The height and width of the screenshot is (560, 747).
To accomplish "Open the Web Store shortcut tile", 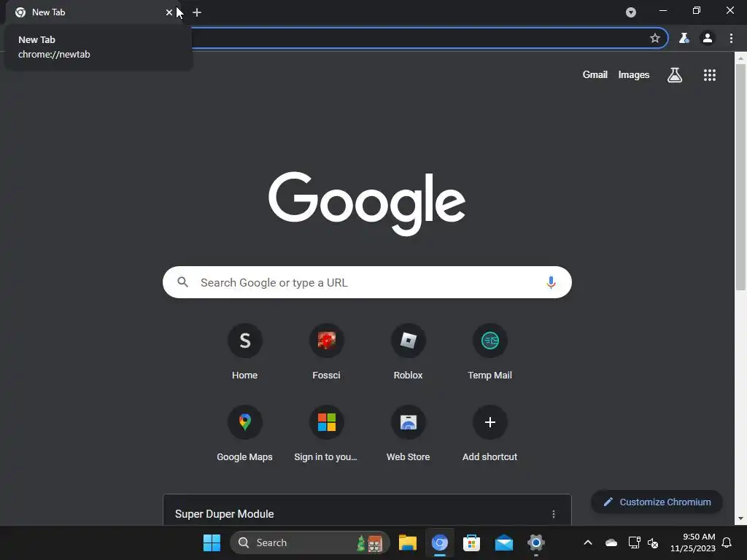I will click(409, 434).
